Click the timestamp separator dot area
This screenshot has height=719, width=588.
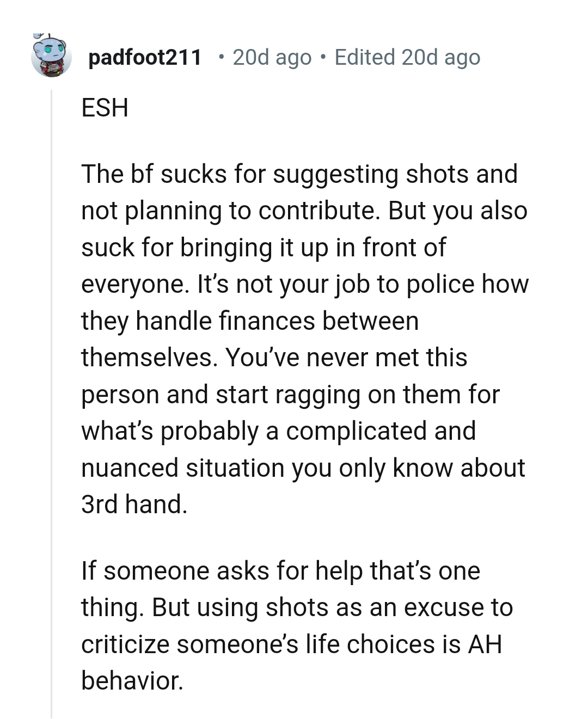point(323,57)
